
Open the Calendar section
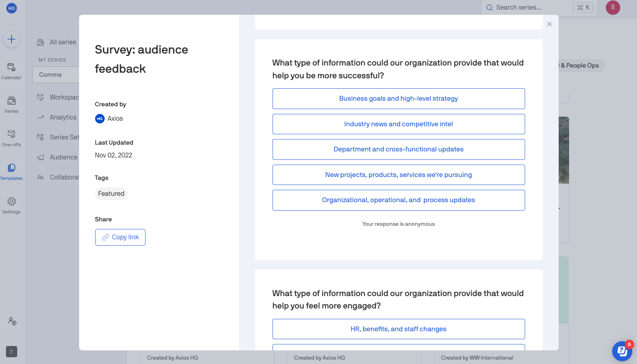point(11,71)
